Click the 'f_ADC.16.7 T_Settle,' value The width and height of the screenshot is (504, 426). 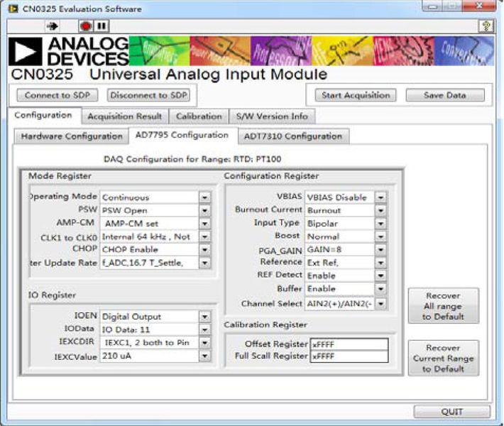[150, 263]
